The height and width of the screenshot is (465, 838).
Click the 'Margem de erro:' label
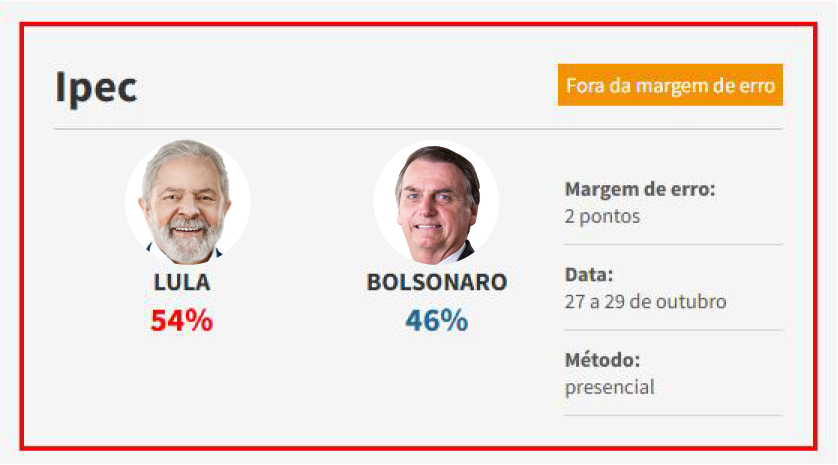pyautogui.click(x=640, y=190)
